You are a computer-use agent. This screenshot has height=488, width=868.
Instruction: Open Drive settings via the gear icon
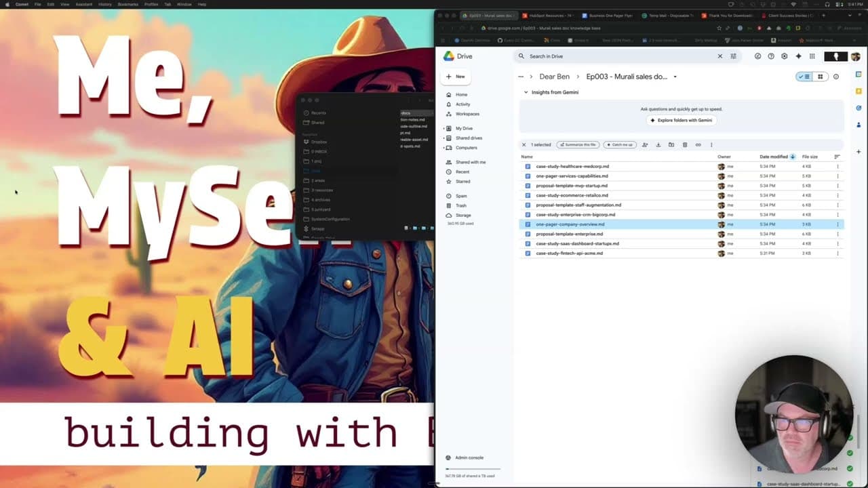(785, 56)
